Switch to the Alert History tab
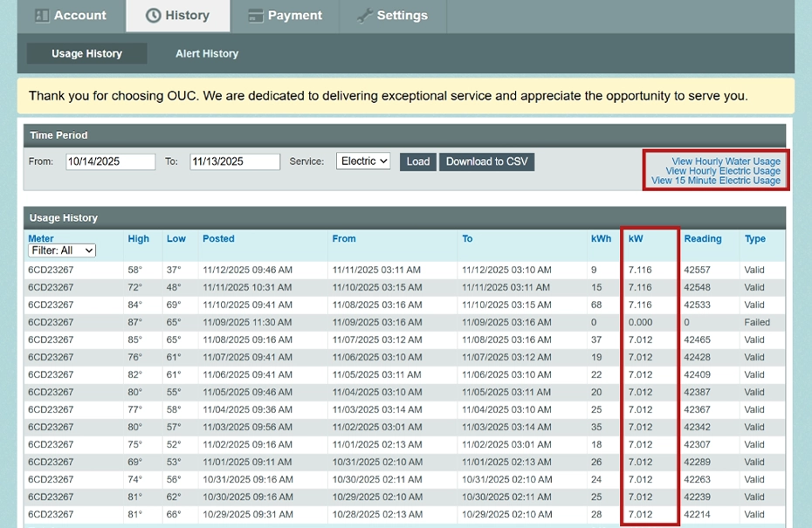The image size is (812, 528). 206,53
